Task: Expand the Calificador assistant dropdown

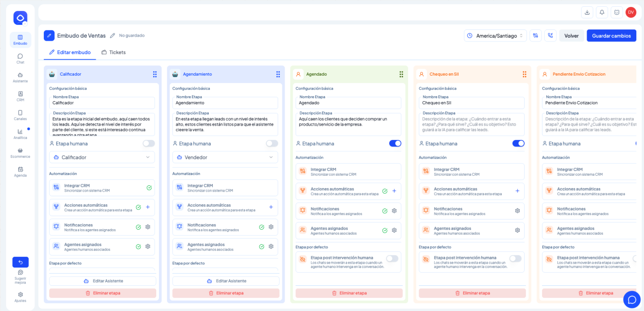Action: (x=102, y=157)
